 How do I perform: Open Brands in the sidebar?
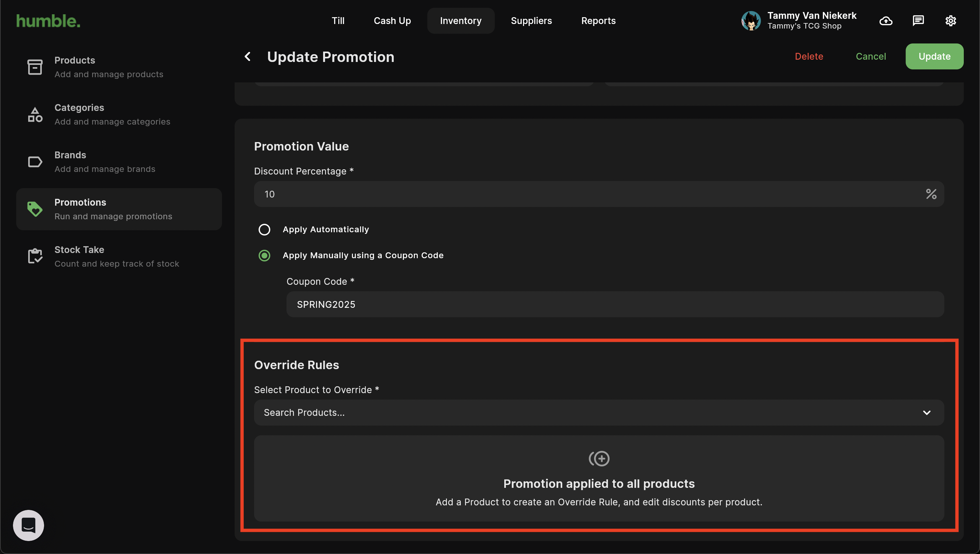[x=119, y=162]
